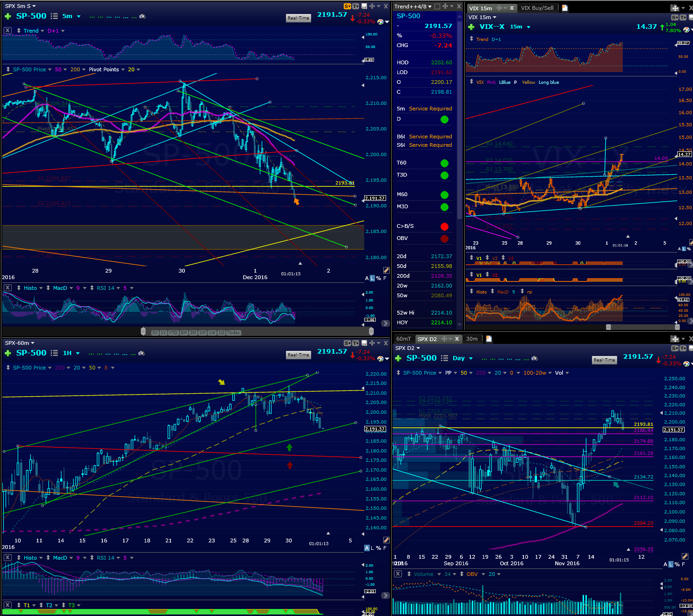
Task: Open color palette icon in SPX D2 chart
Action: tap(686, 363)
